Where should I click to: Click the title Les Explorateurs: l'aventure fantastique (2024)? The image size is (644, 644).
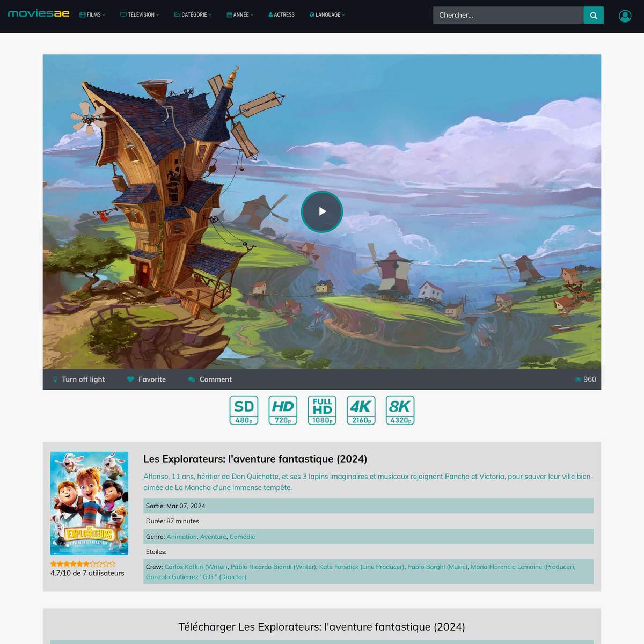tap(255, 459)
